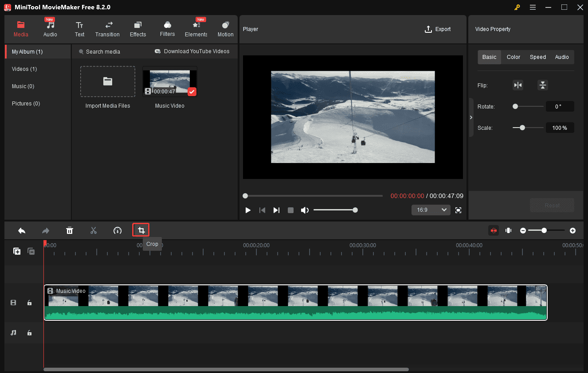Play the video preview
Screen dimensions: 588x373
pos(248,210)
